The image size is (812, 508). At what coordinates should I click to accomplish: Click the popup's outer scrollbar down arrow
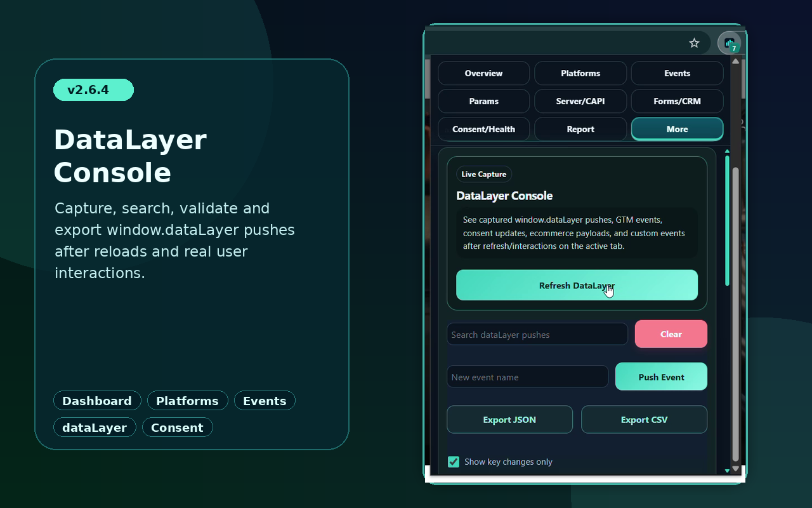pyautogui.click(x=736, y=469)
